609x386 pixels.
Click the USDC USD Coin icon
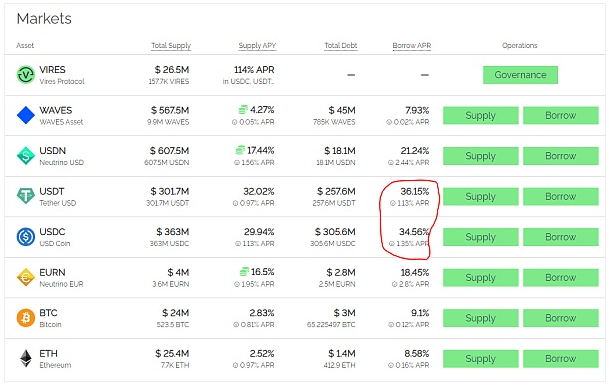pyautogui.click(x=26, y=237)
